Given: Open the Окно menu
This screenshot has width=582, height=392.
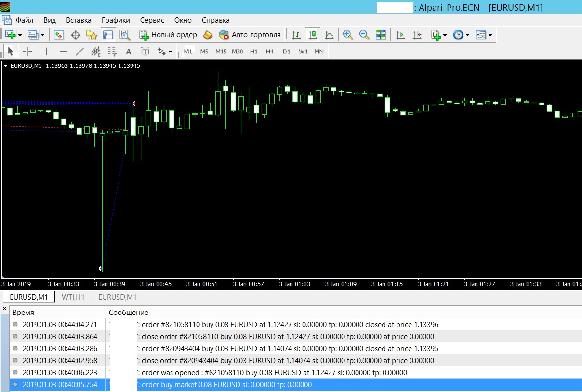Looking at the screenshot, I should 183,20.
